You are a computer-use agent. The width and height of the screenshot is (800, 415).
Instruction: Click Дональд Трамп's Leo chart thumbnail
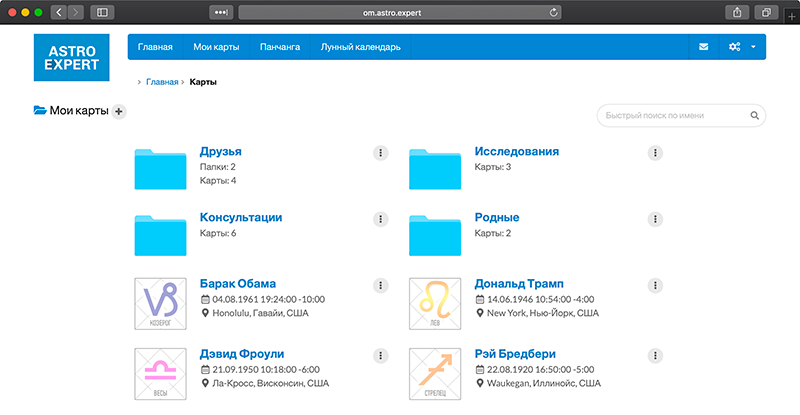pyautogui.click(x=435, y=301)
